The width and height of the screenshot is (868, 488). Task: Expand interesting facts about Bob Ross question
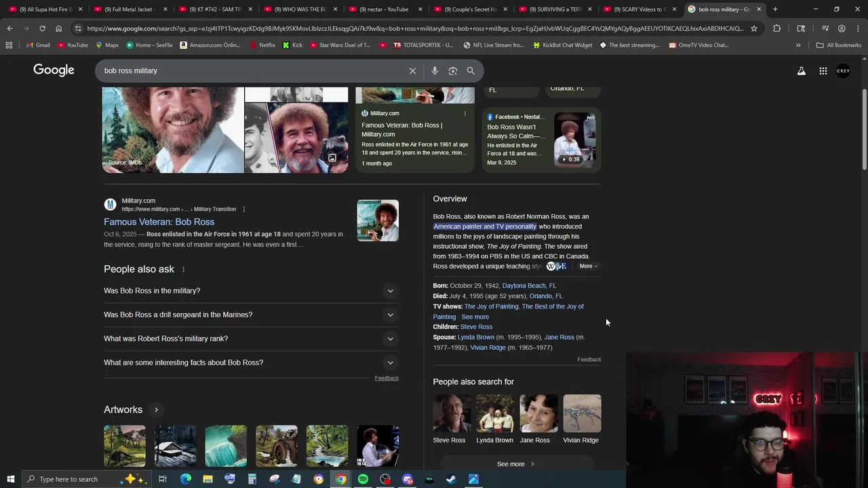[x=251, y=363]
